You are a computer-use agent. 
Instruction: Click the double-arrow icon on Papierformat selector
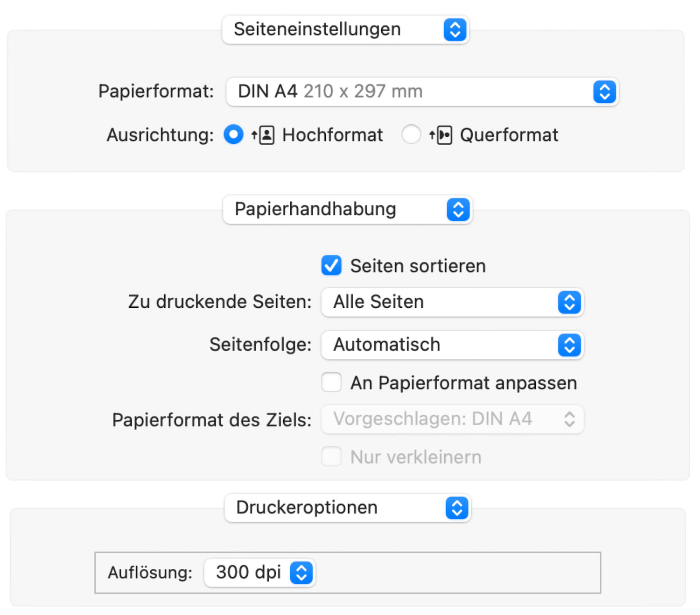pyautogui.click(x=604, y=92)
